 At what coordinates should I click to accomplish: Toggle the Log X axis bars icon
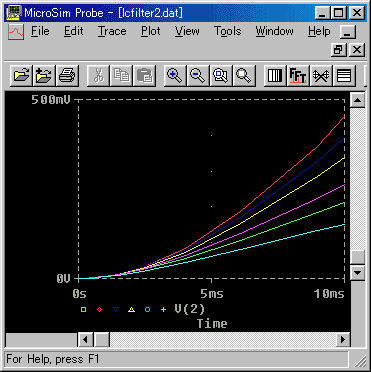click(x=275, y=76)
